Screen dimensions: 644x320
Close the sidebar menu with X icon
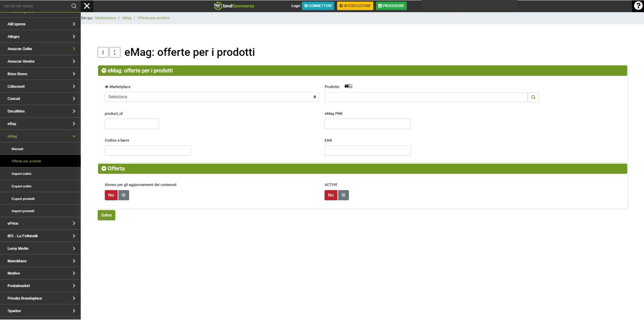[87, 6]
